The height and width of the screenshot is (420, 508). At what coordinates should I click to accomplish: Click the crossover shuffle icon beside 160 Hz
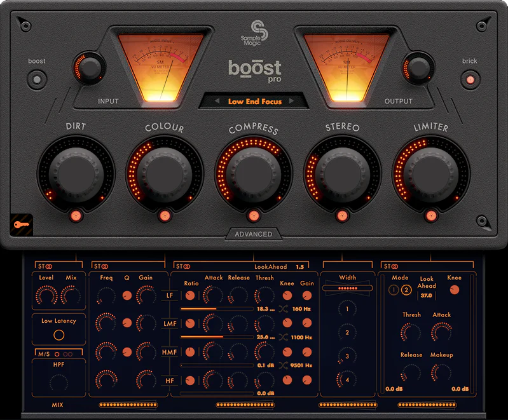coord(283,309)
